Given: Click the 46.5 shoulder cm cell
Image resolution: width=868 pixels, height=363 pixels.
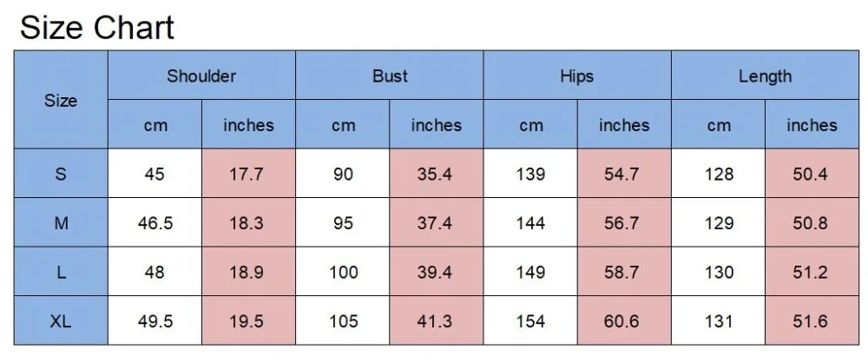Looking at the screenshot, I should pos(155,223).
